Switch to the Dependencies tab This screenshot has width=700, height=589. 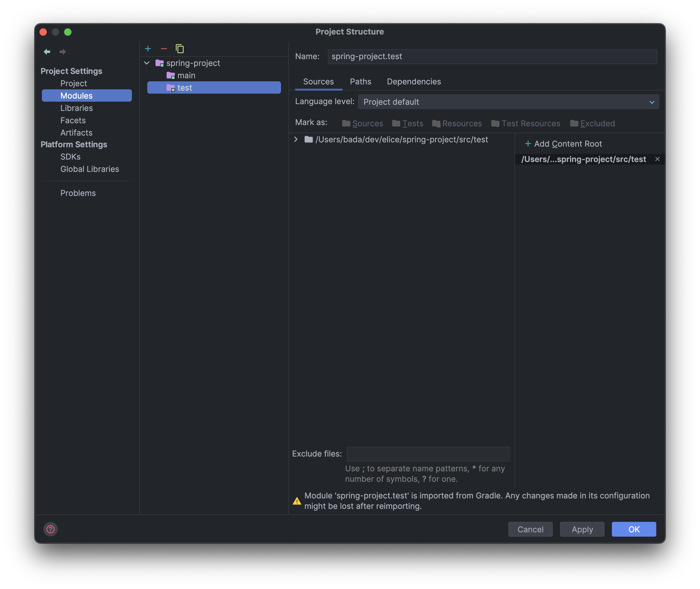click(x=413, y=82)
